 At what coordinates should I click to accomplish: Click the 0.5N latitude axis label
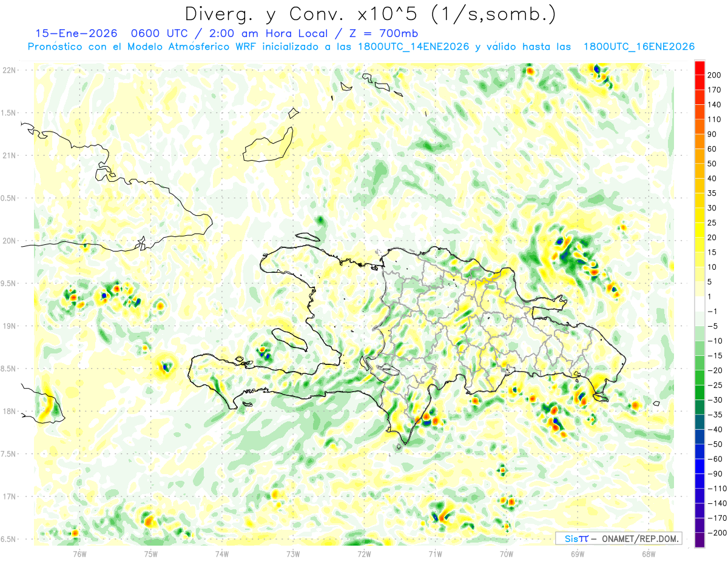pyautogui.click(x=8, y=198)
